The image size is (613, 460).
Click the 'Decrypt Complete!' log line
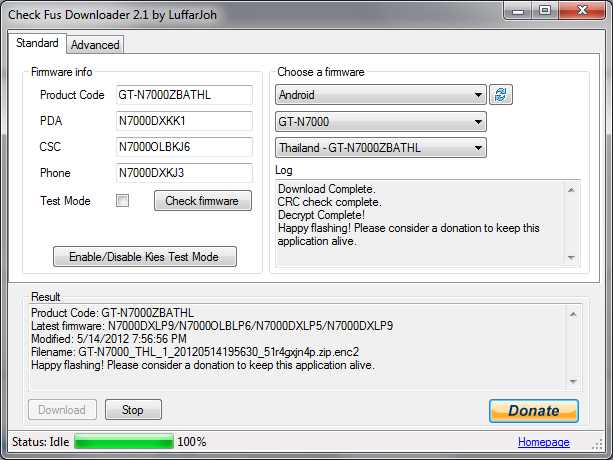(x=321, y=215)
